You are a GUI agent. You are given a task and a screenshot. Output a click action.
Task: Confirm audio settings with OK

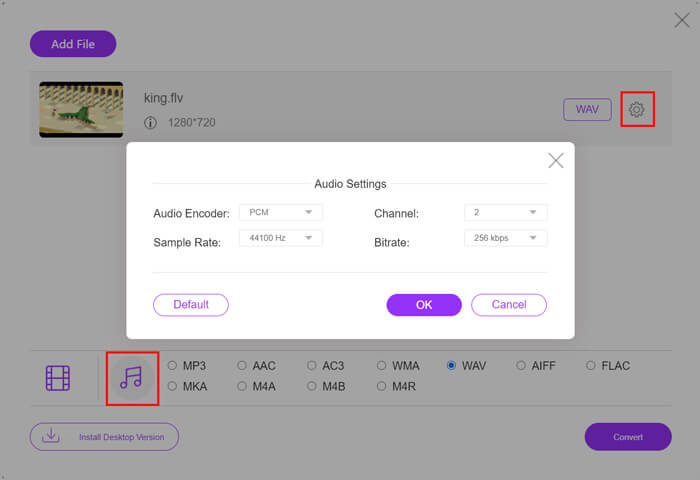424,305
